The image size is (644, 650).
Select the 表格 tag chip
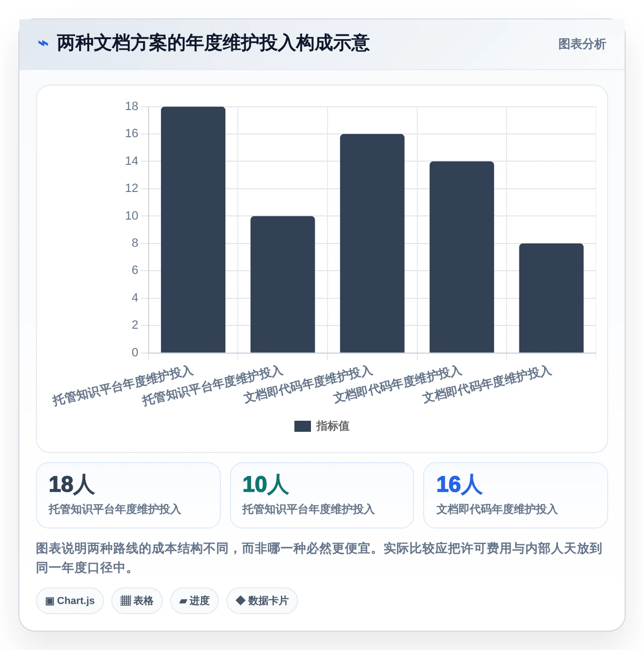point(137,601)
